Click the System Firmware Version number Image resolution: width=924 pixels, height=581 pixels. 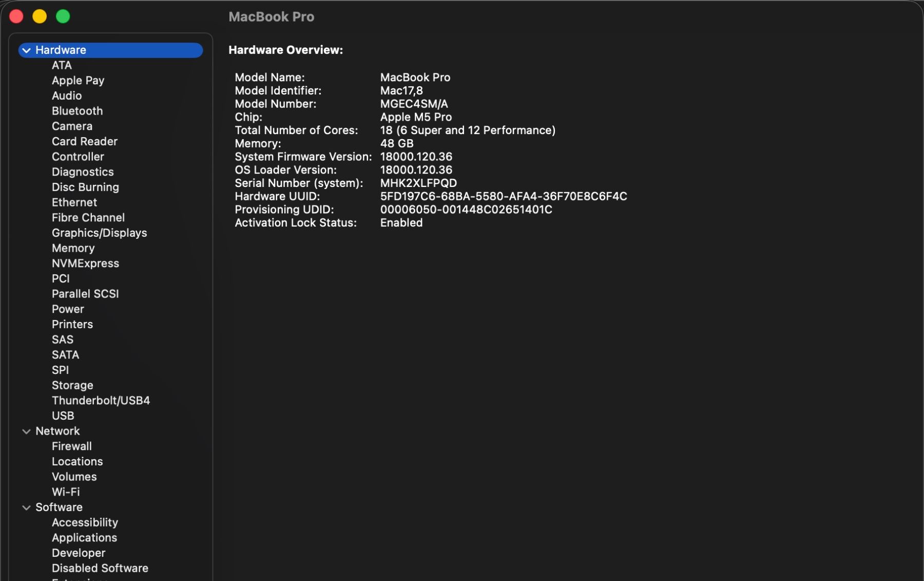pyautogui.click(x=416, y=157)
